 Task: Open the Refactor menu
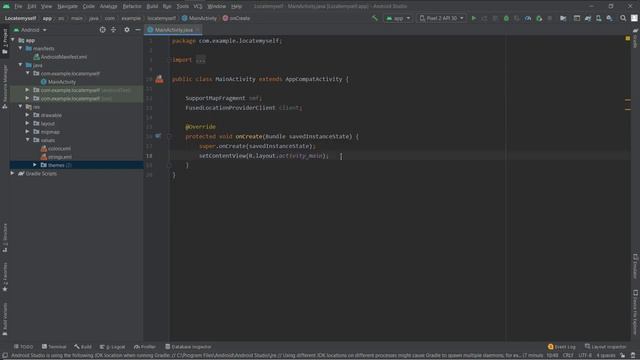click(131, 6)
